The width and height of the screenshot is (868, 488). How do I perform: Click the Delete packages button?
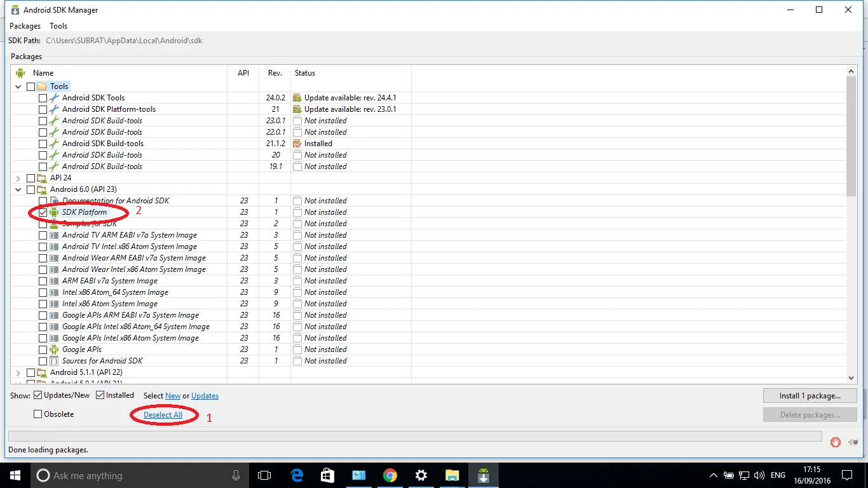click(x=810, y=414)
